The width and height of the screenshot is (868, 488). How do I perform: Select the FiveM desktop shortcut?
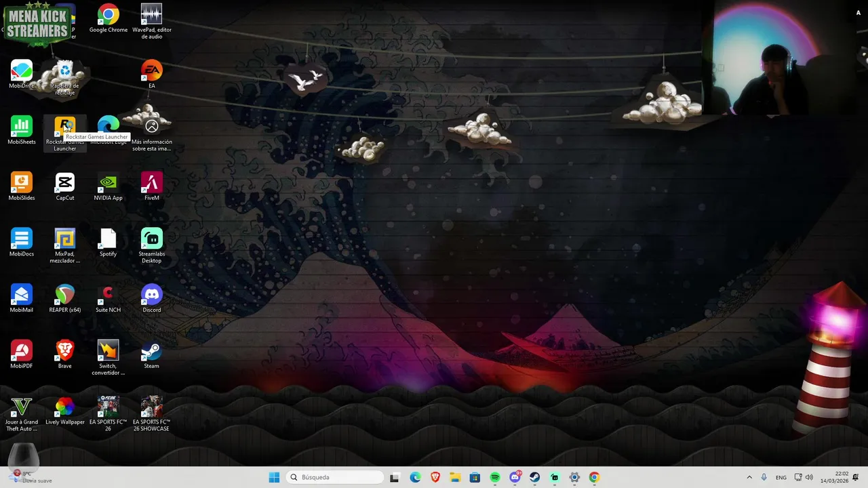[152, 186]
